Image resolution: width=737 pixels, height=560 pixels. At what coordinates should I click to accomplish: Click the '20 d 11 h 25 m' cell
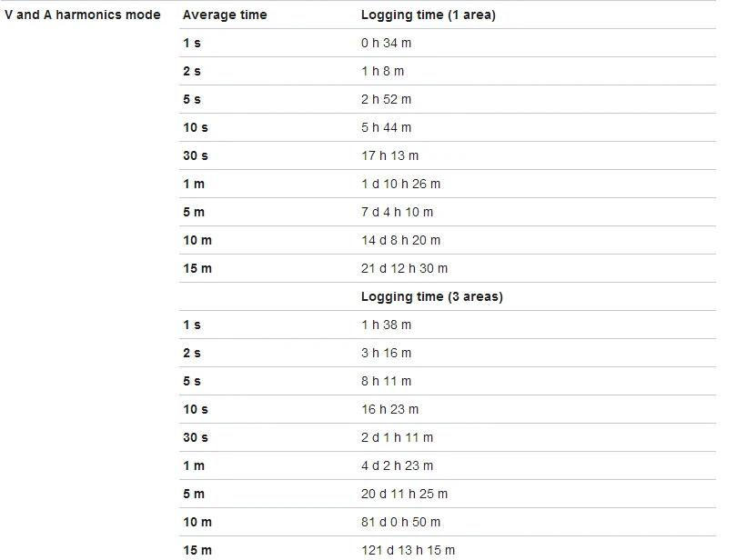click(404, 495)
